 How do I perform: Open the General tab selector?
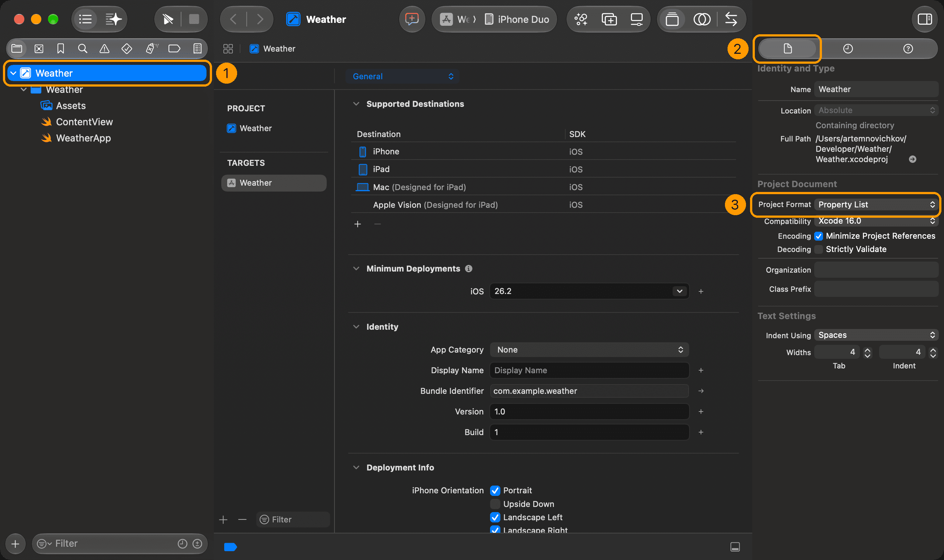[x=403, y=77]
